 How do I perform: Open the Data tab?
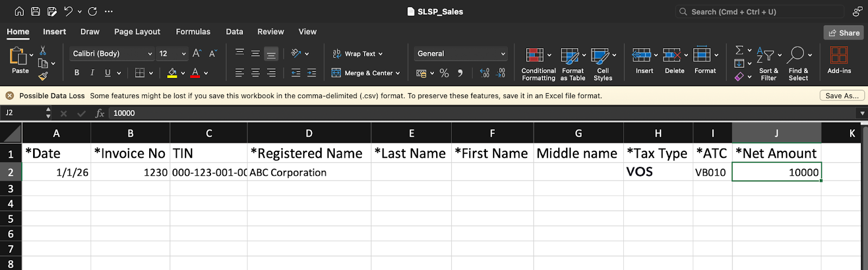(234, 32)
